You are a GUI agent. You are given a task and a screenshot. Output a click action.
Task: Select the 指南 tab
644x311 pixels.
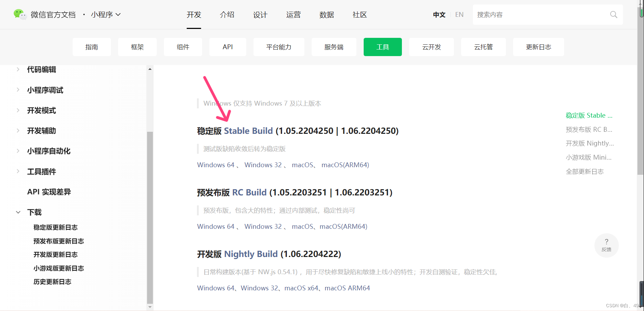click(92, 47)
